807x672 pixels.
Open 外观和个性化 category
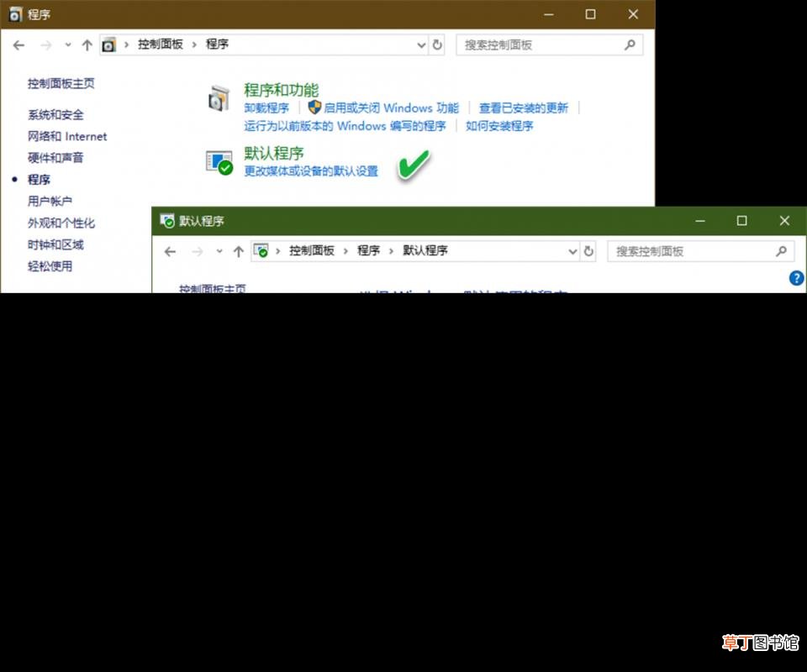[x=61, y=223]
